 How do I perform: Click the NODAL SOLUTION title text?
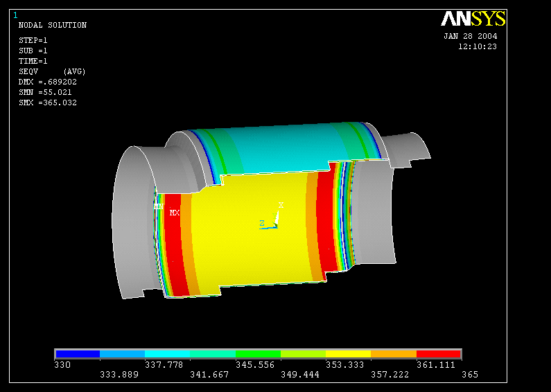point(53,26)
